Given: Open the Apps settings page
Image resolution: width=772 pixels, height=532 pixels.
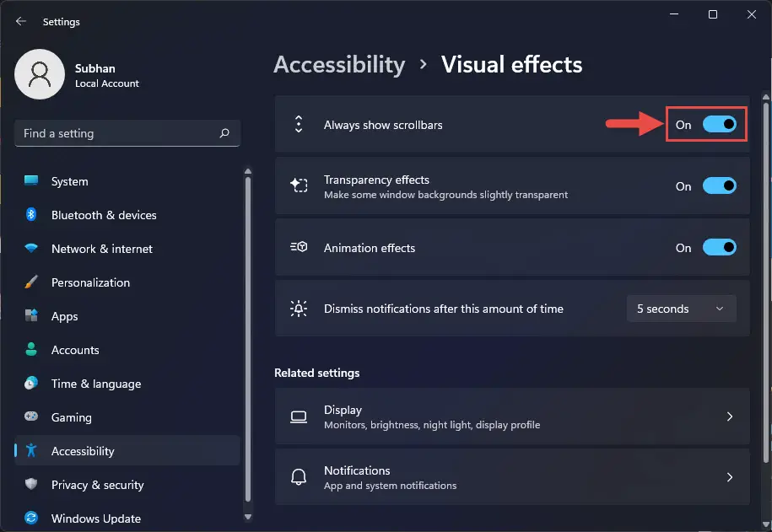Looking at the screenshot, I should click(127, 316).
